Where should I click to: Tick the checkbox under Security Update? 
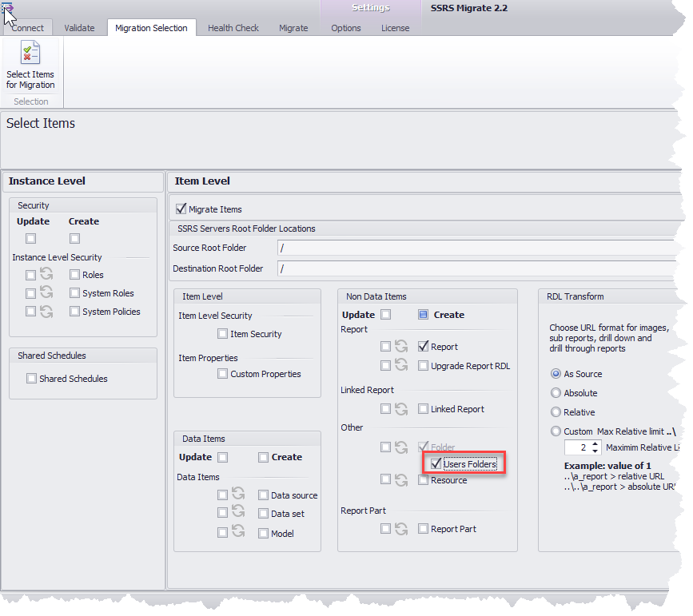click(x=31, y=239)
